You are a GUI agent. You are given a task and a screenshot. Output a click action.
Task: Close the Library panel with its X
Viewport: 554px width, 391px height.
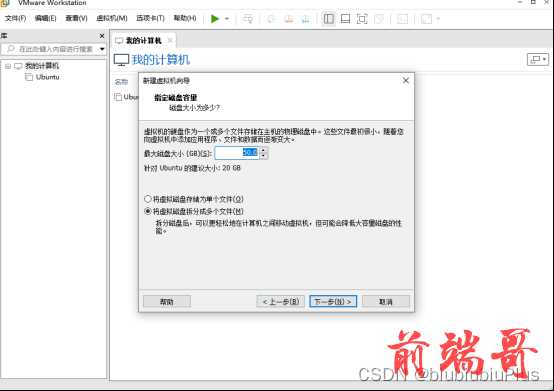(102, 36)
